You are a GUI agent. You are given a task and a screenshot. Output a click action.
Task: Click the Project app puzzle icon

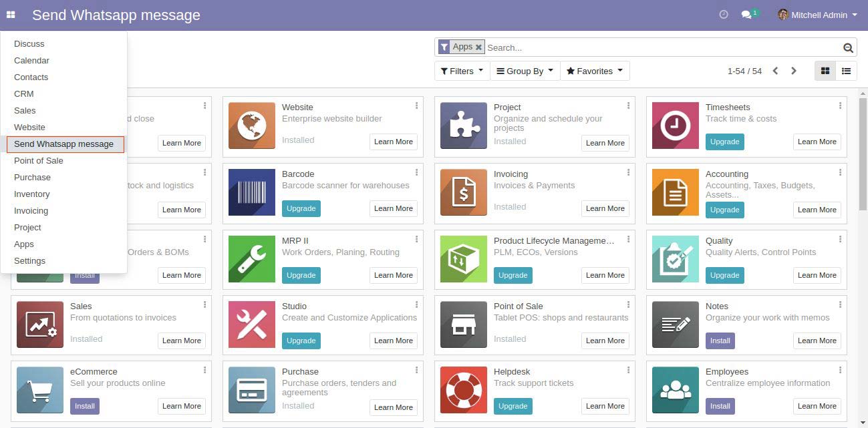click(464, 126)
